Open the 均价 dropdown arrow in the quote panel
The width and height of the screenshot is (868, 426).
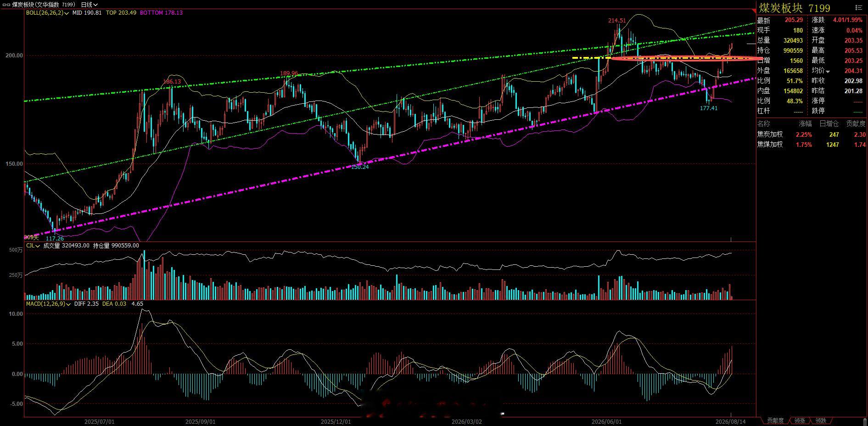click(828, 71)
